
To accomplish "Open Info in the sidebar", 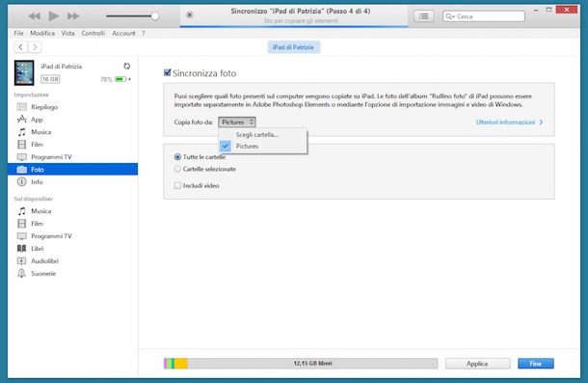I will click(72, 181).
